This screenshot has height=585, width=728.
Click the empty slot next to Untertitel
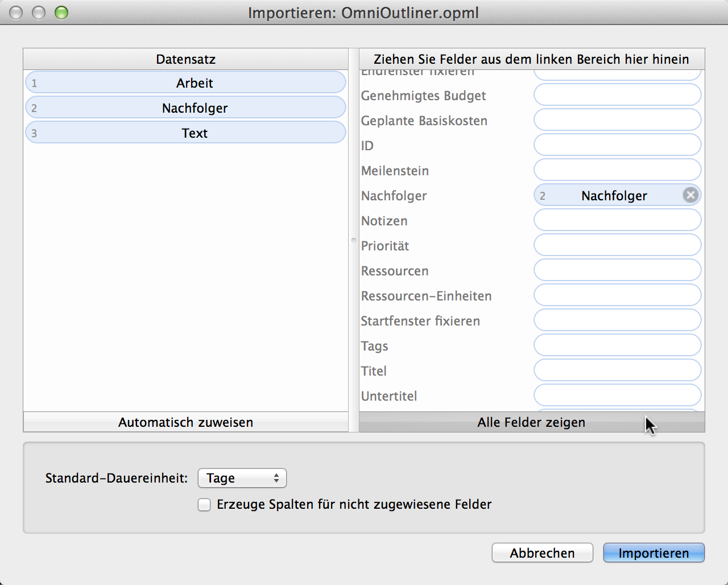click(x=618, y=396)
